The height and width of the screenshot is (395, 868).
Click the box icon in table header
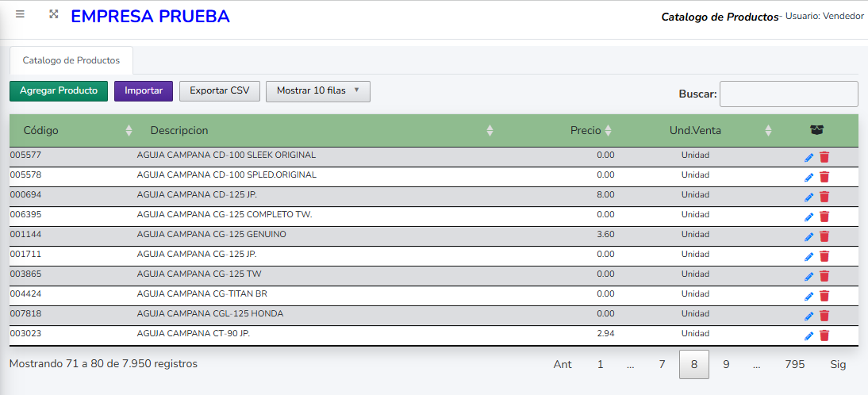coord(817,130)
